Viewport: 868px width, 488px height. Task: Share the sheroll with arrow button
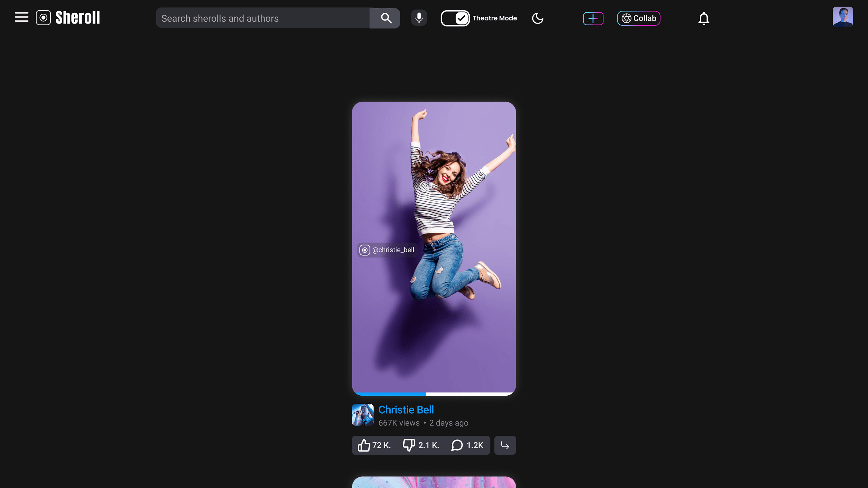click(505, 445)
